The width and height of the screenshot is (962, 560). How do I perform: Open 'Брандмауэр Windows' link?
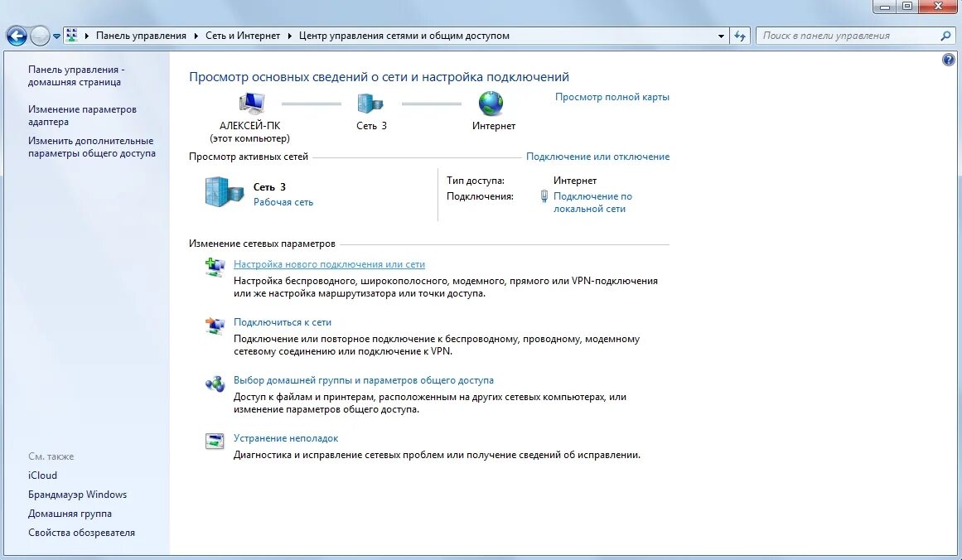77,495
